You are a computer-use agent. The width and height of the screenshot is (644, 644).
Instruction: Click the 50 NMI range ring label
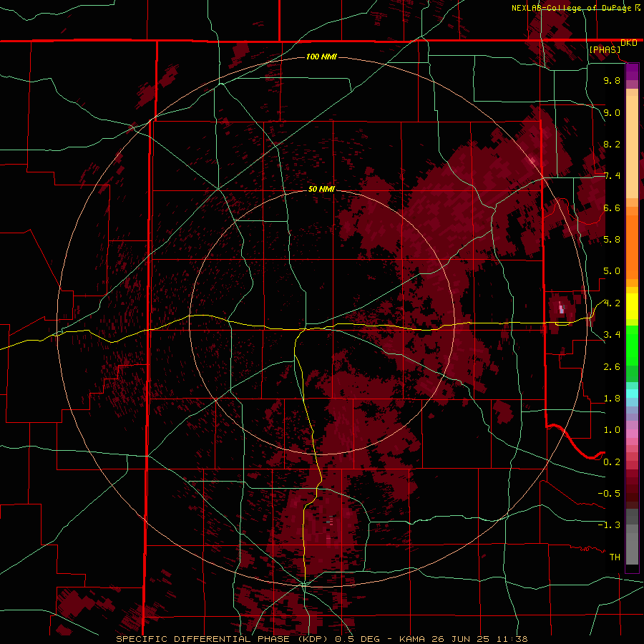tap(321, 189)
